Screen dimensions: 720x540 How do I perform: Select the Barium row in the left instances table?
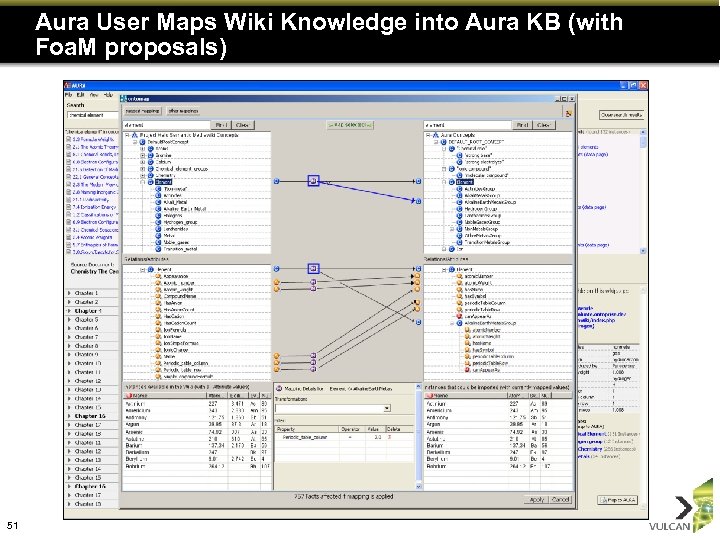197,445
